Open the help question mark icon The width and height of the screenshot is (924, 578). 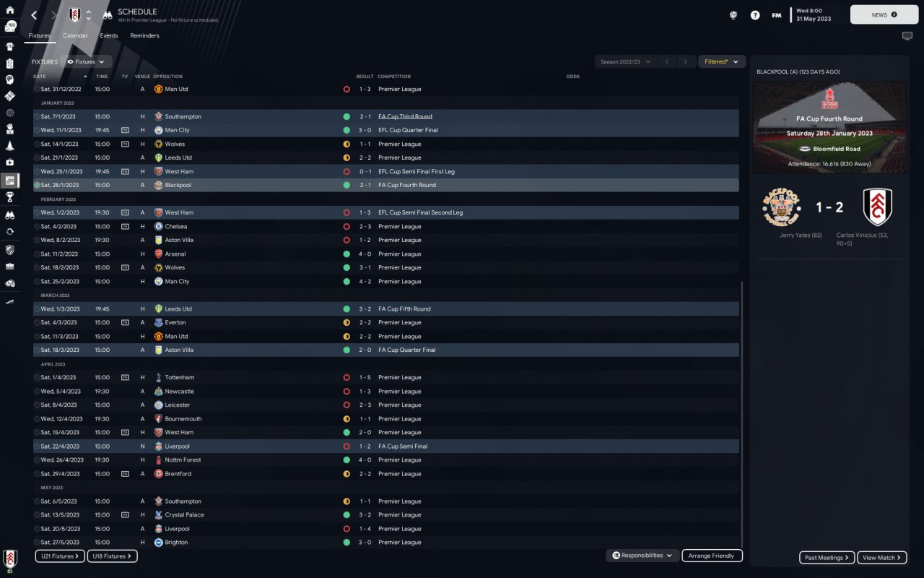click(x=755, y=15)
